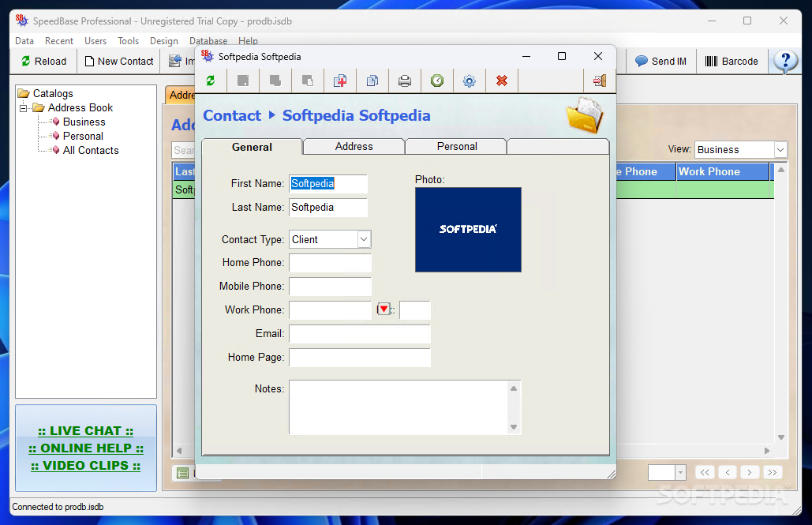The width and height of the screenshot is (812, 525).
Task: Click the printer icon in contact dialog
Action: coord(405,81)
